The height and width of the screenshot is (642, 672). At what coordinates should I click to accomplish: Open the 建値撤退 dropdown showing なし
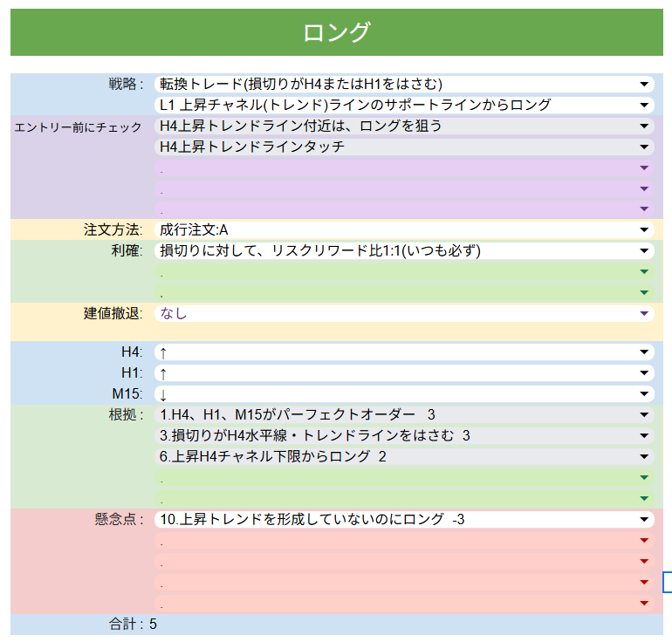coord(401,313)
